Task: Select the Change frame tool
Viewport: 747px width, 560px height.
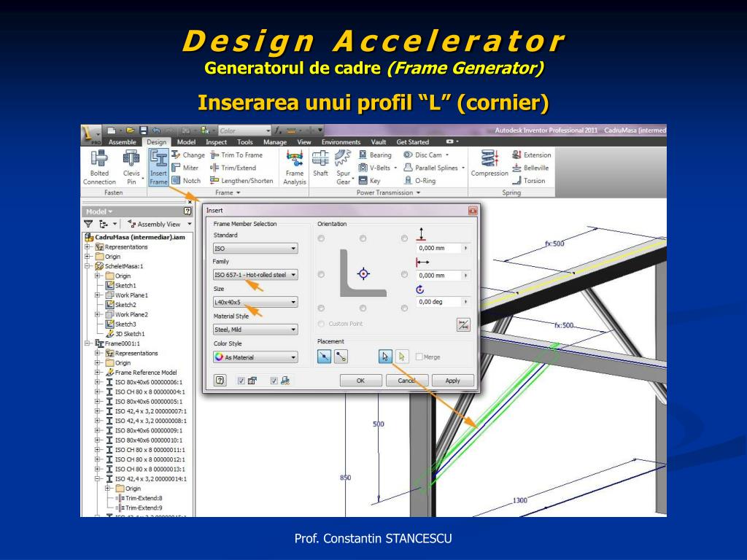Action: pyautogui.click(x=188, y=155)
